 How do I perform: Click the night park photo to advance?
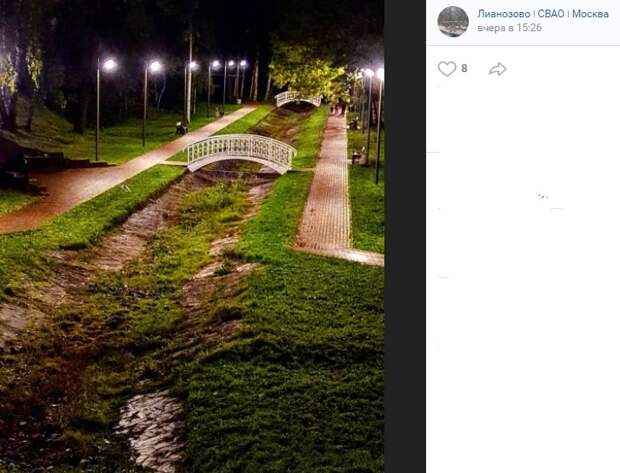(192, 236)
